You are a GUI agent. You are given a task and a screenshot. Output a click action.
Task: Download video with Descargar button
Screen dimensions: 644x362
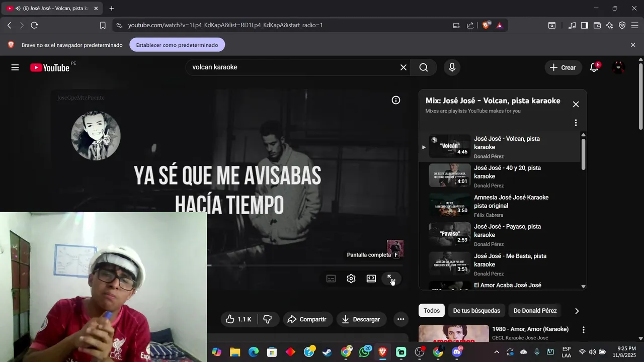(x=361, y=319)
